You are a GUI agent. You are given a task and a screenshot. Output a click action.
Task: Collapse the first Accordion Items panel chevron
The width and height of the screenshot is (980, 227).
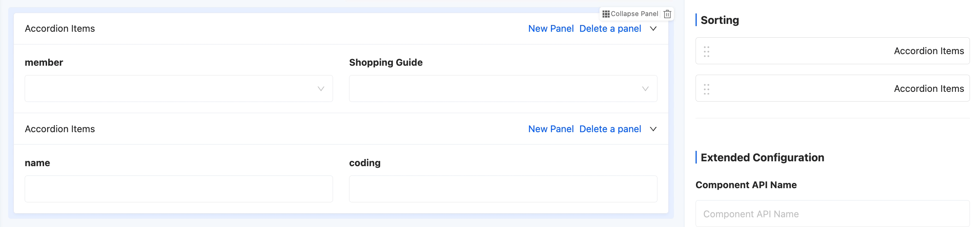point(653,29)
